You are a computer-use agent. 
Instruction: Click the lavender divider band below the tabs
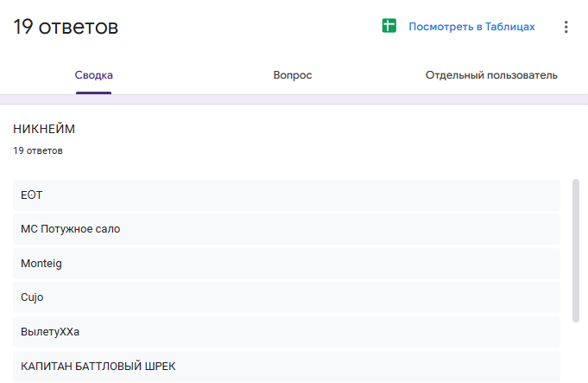(294, 99)
